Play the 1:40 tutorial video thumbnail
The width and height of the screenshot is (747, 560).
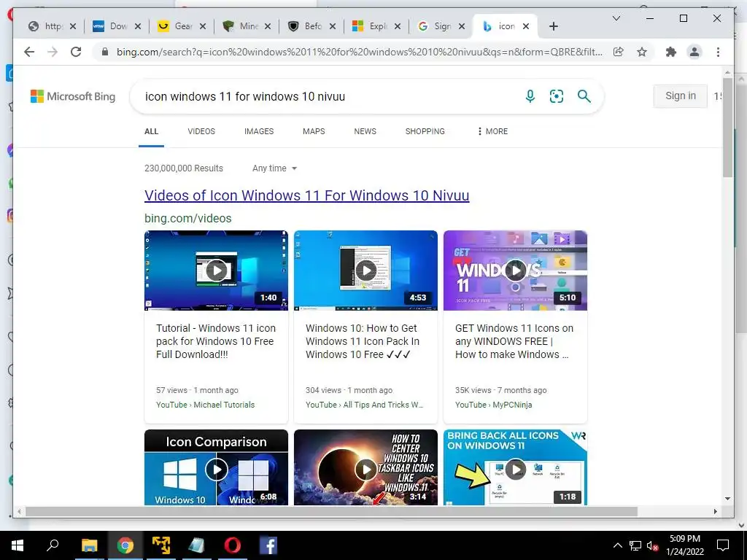coord(216,271)
